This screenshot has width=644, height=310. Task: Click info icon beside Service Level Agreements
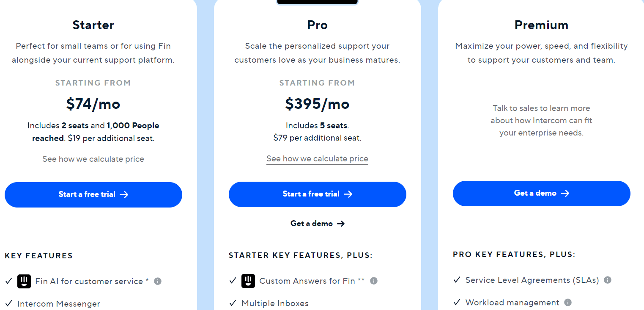click(x=608, y=280)
